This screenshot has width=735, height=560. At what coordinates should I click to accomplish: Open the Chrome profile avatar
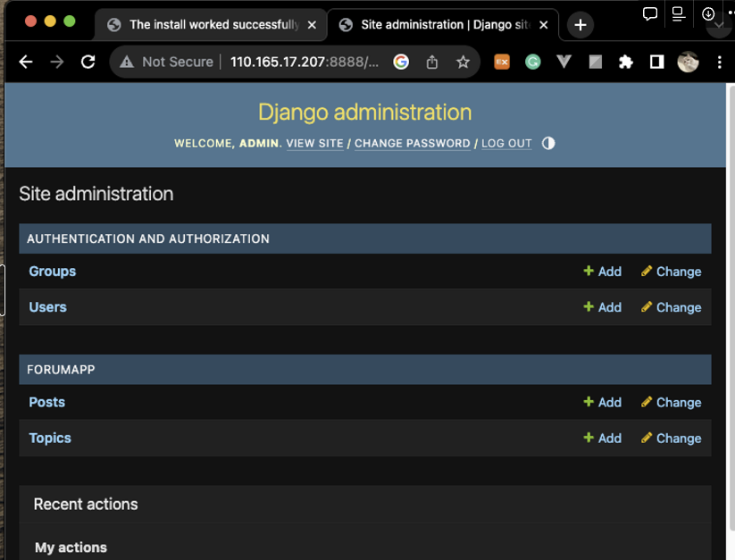coord(689,62)
